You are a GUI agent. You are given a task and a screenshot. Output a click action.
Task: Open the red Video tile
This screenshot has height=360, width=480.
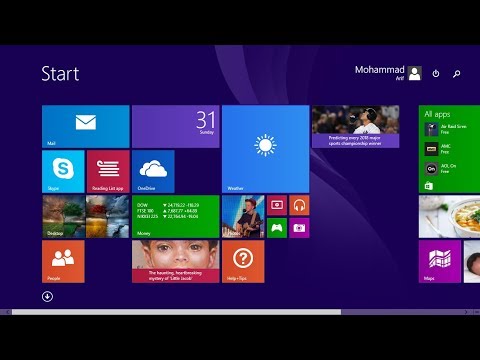point(277,205)
